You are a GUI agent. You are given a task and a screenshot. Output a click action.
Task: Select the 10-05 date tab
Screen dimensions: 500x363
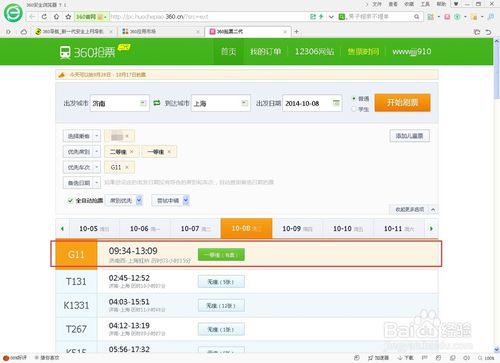point(94,229)
